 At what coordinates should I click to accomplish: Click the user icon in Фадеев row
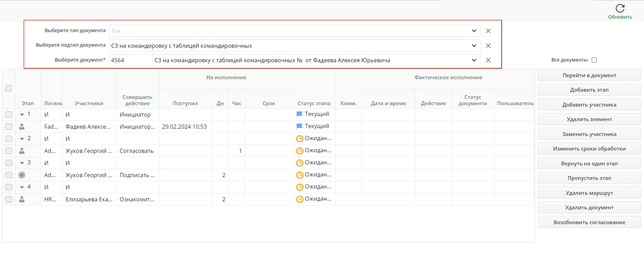tap(22, 127)
